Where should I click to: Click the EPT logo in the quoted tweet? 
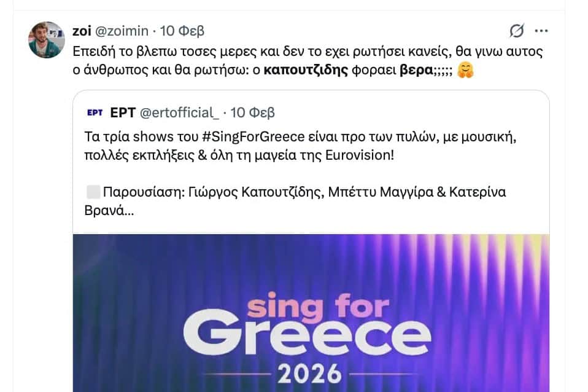(95, 112)
